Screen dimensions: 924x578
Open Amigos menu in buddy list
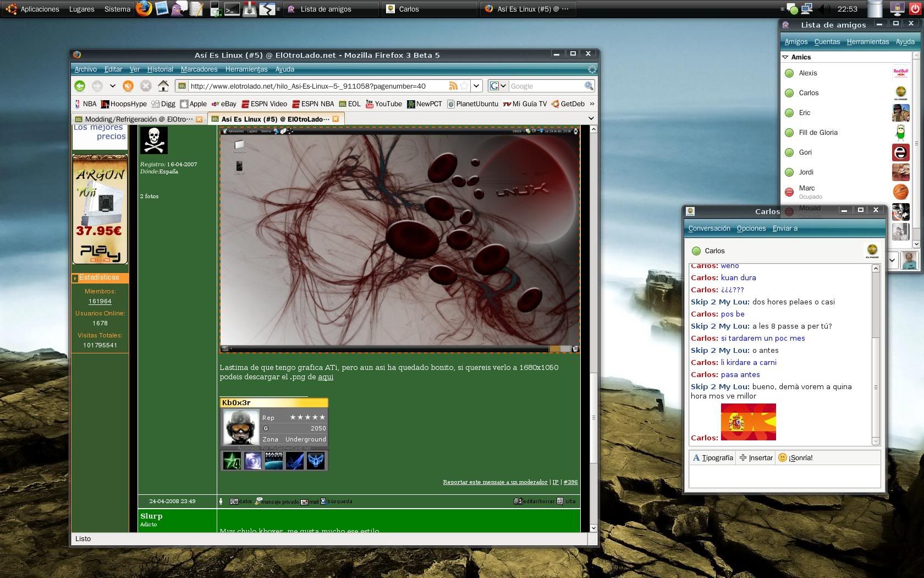click(796, 42)
